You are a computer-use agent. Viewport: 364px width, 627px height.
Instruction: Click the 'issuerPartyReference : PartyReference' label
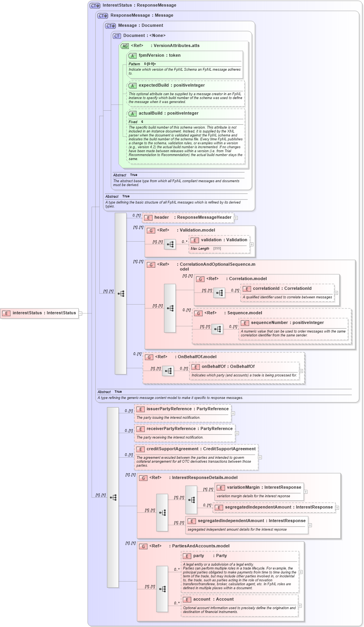[x=187, y=409]
